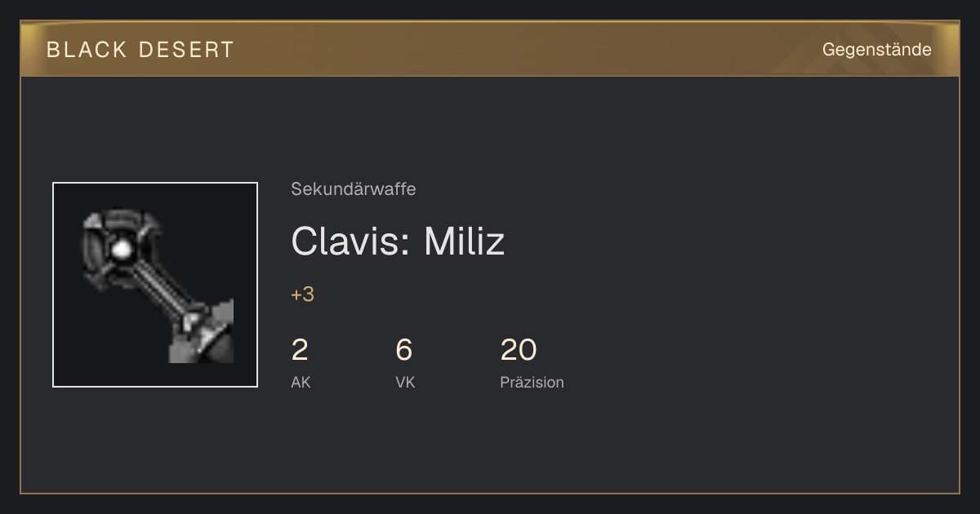Click the Präzision stat value 20
980x514 pixels.
click(x=518, y=350)
